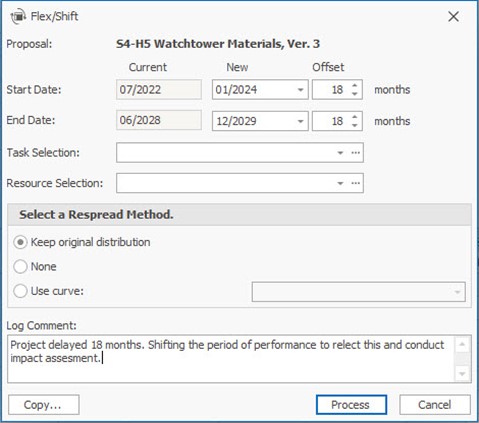Click the Process button

click(x=351, y=405)
